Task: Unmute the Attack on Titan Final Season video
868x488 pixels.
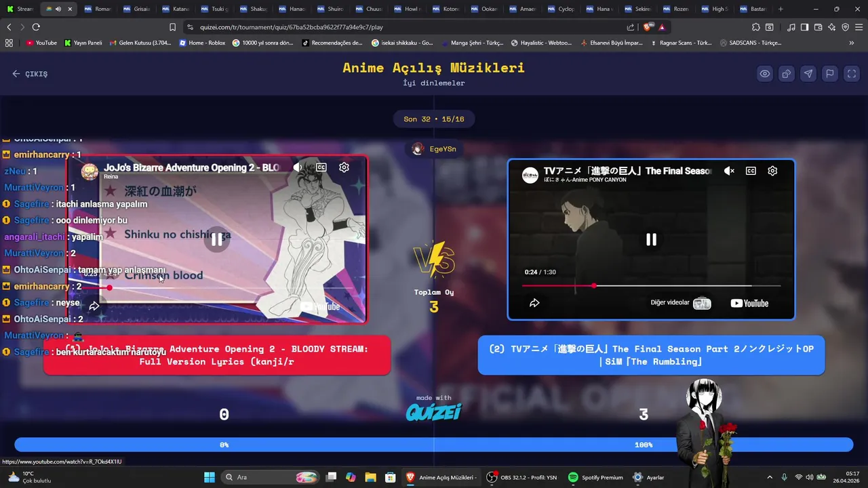Action: click(729, 171)
